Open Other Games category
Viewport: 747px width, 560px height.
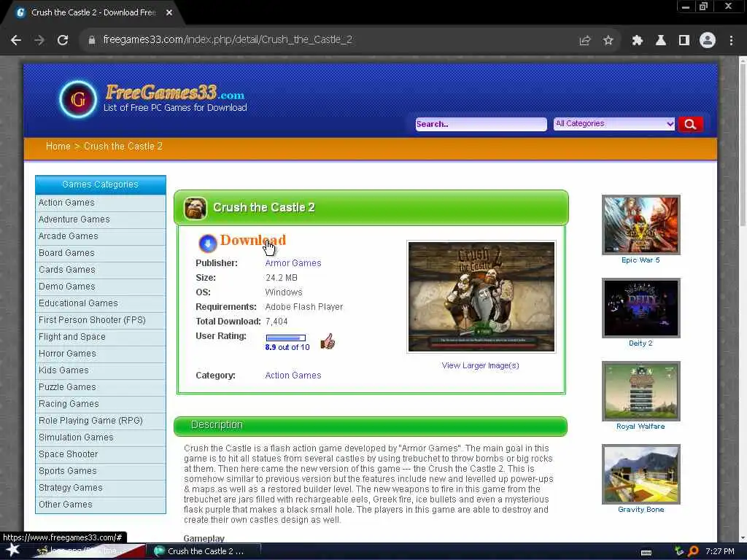click(101, 505)
